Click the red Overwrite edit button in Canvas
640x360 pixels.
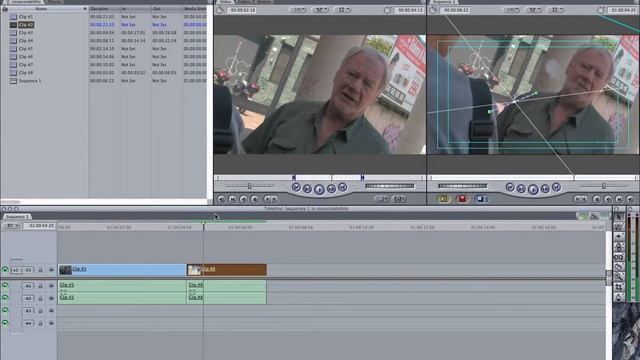pos(462,199)
